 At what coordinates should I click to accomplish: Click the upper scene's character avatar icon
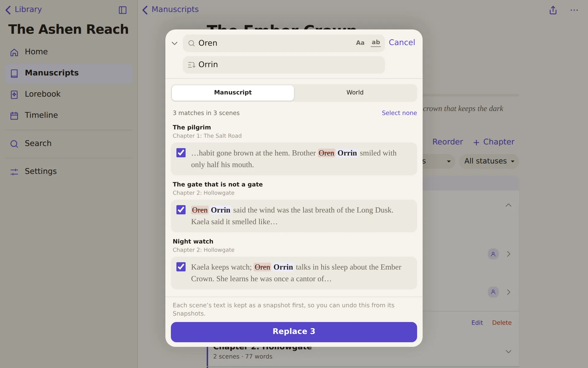(493, 254)
